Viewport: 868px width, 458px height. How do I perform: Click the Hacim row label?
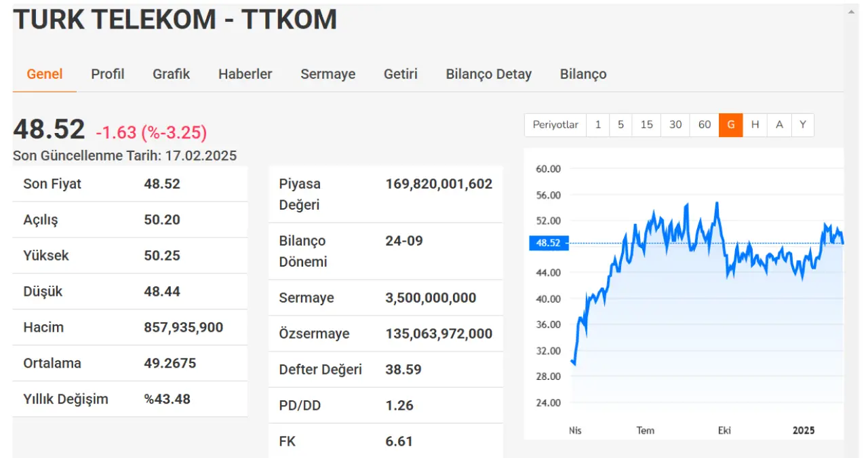click(x=43, y=328)
